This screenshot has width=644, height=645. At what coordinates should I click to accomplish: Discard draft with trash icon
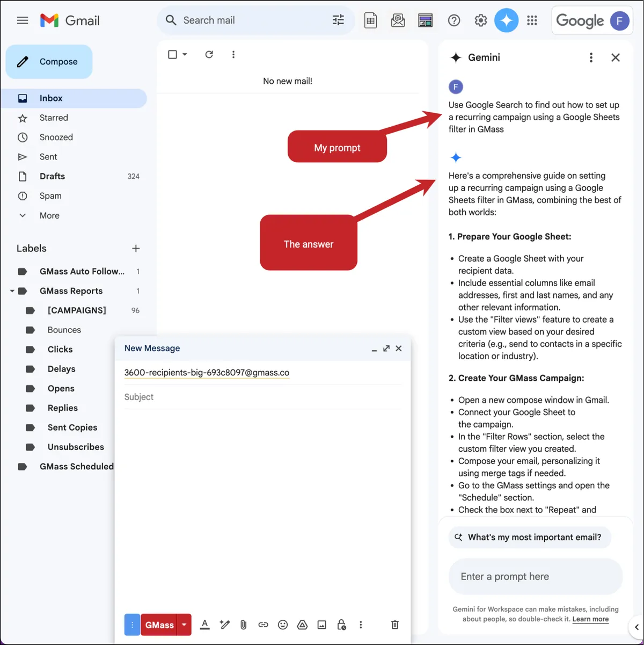click(x=394, y=625)
